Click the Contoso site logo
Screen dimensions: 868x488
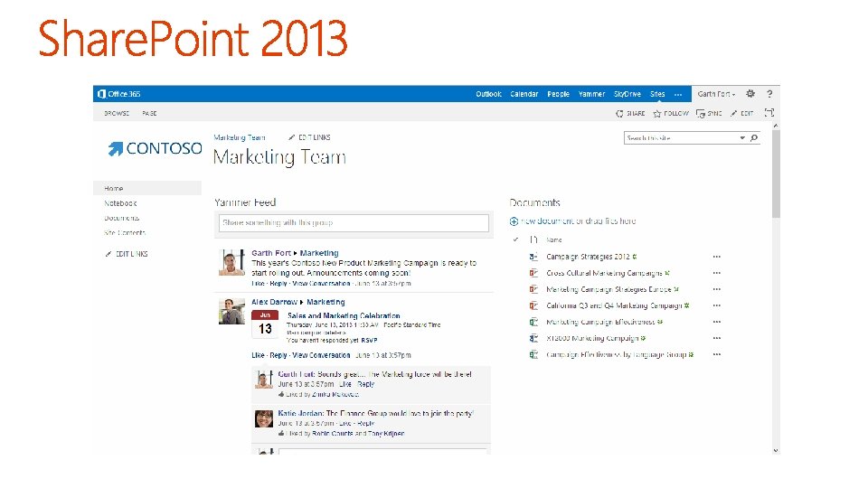tap(155, 148)
